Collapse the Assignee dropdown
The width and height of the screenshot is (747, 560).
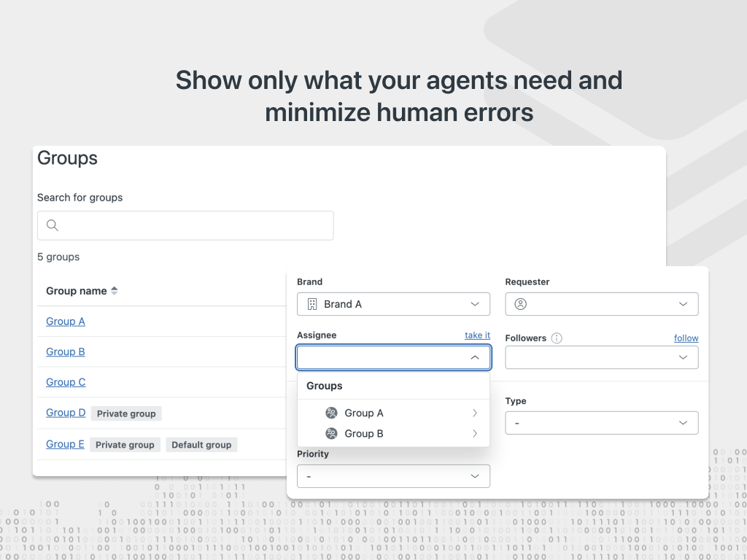[x=475, y=357]
